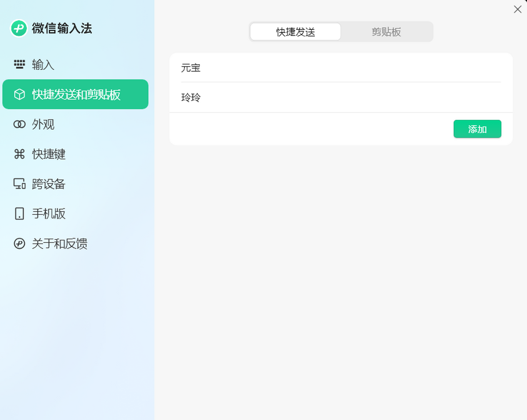Select the 快捷发送 tab
Image resolution: width=527 pixels, height=420 pixels.
pos(296,32)
